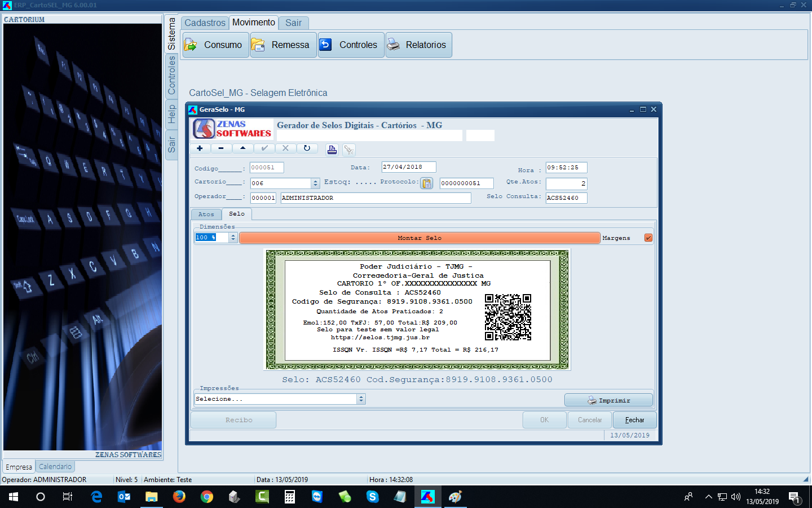812x508 pixels.
Task: Cancel edit with the X toolbar button
Action: (x=285, y=148)
